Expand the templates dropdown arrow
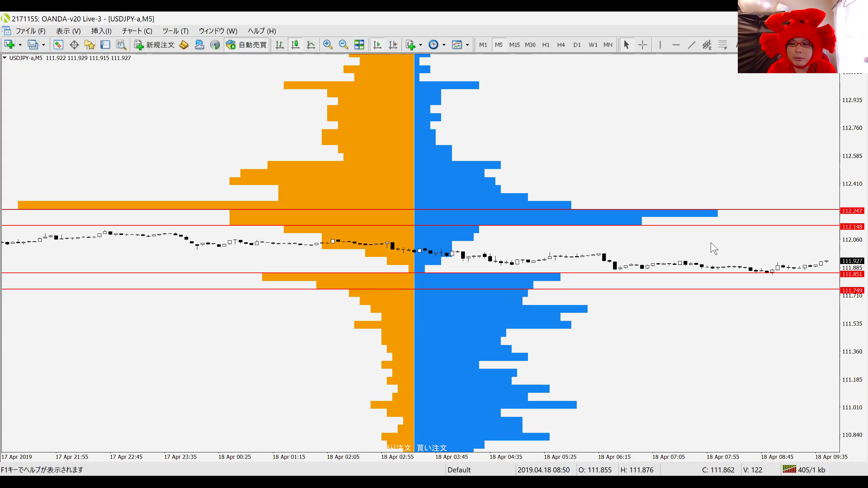The height and width of the screenshot is (488, 868). coord(467,45)
